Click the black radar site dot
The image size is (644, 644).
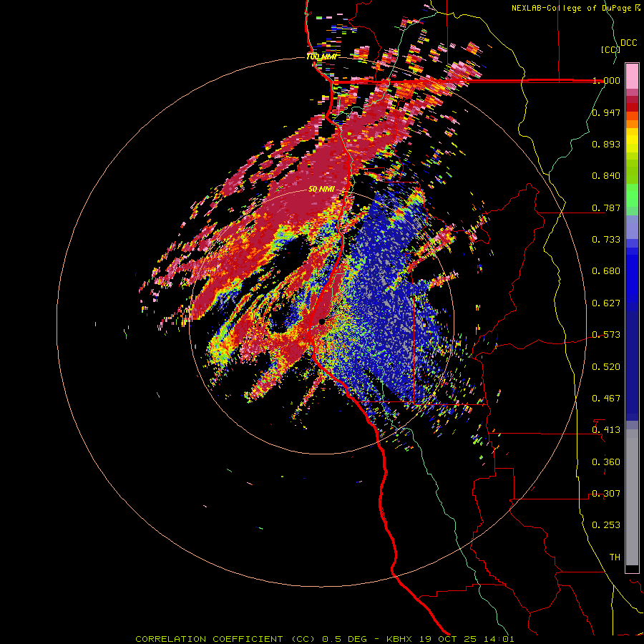click(321, 321)
